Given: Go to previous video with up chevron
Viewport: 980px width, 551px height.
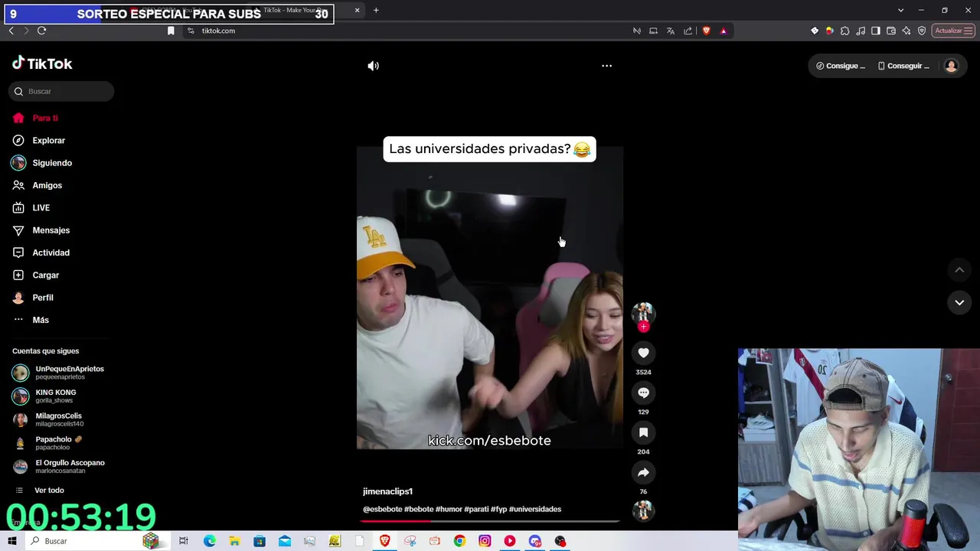Looking at the screenshot, I should pyautogui.click(x=959, y=269).
